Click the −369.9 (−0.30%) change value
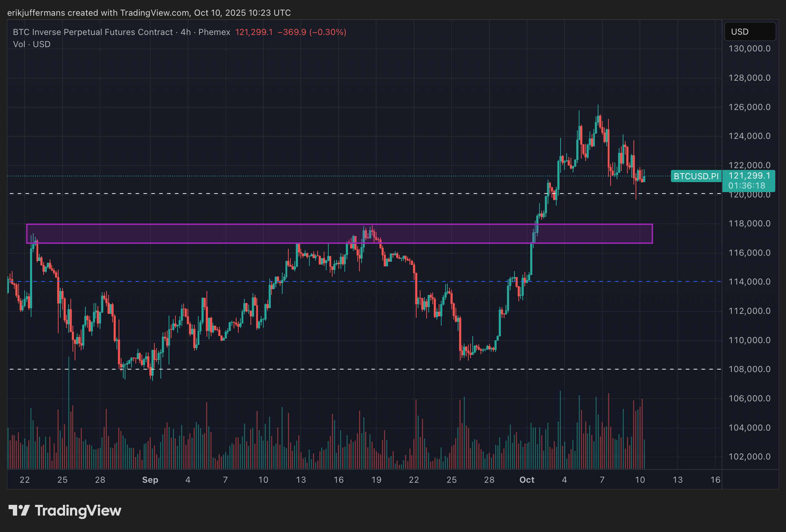 point(312,32)
